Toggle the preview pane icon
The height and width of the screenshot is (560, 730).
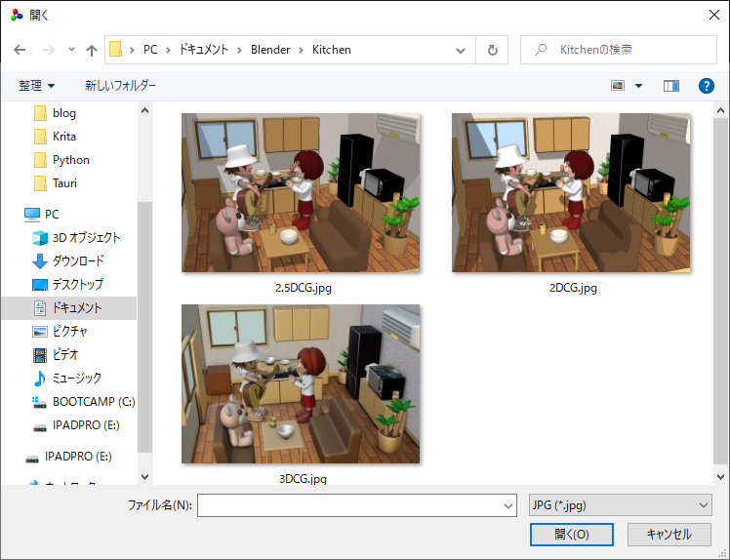pos(670,86)
